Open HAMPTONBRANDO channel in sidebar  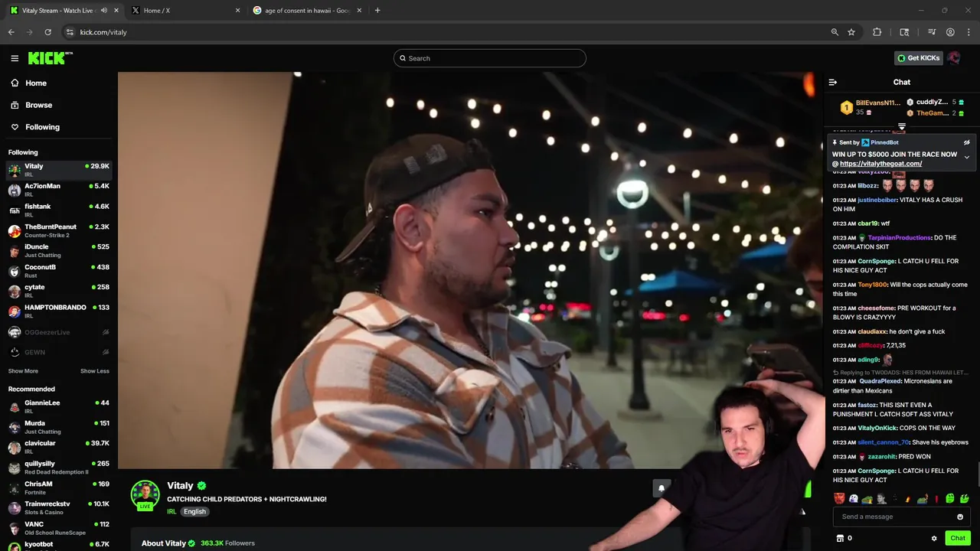click(60, 311)
